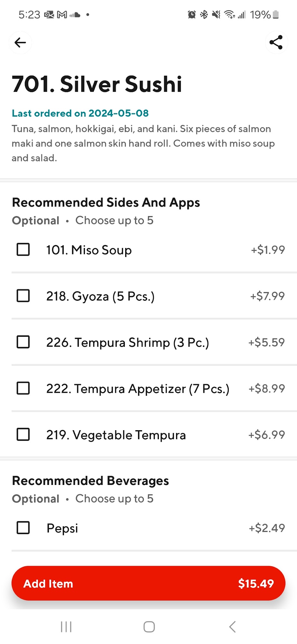Tap the back arrow icon
Screen dimensions: 297x644
tap(20, 43)
